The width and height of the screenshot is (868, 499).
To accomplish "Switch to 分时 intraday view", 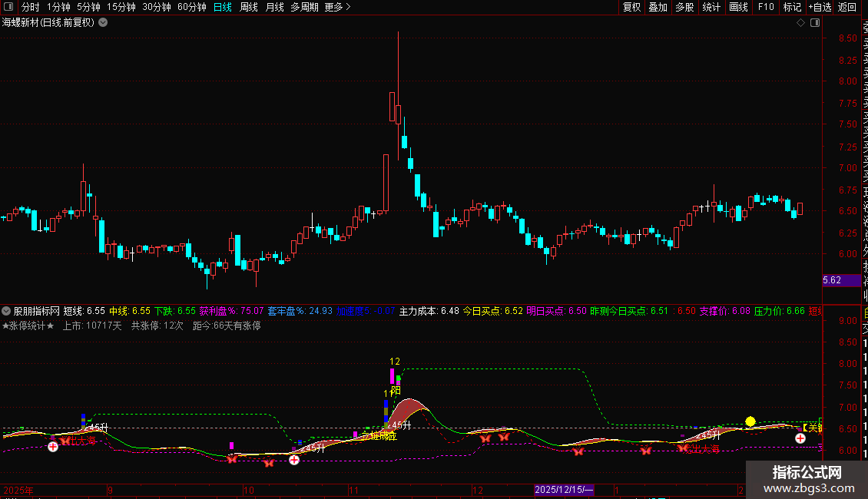I will pyautogui.click(x=31, y=7).
